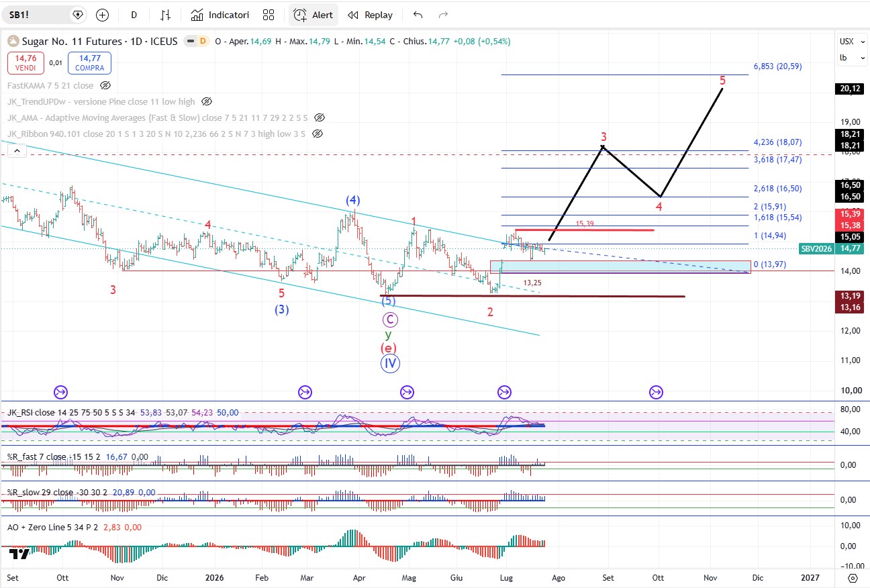This screenshot has height=588, width=870.
Task: Collapse the indicator legend with chevron
Action: click(17, 152)
